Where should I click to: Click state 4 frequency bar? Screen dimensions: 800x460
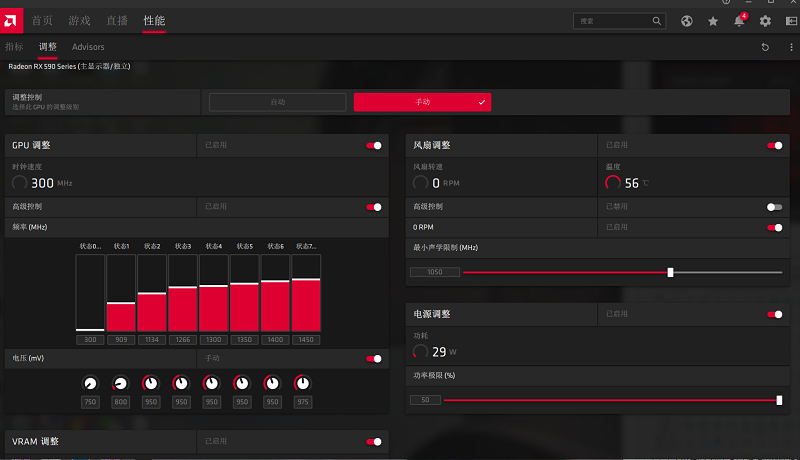(x=213, y=293)
